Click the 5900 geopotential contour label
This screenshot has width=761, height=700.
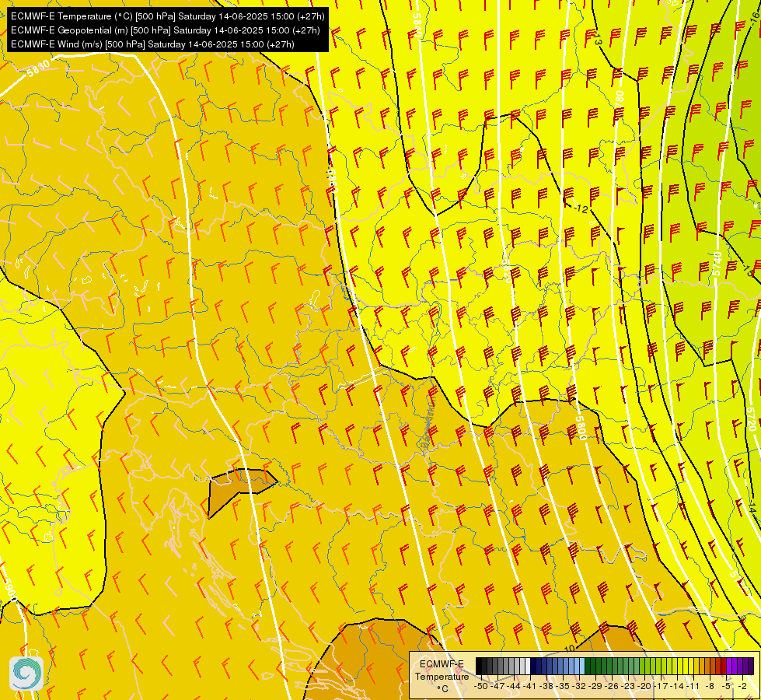(x=11, y=590)
